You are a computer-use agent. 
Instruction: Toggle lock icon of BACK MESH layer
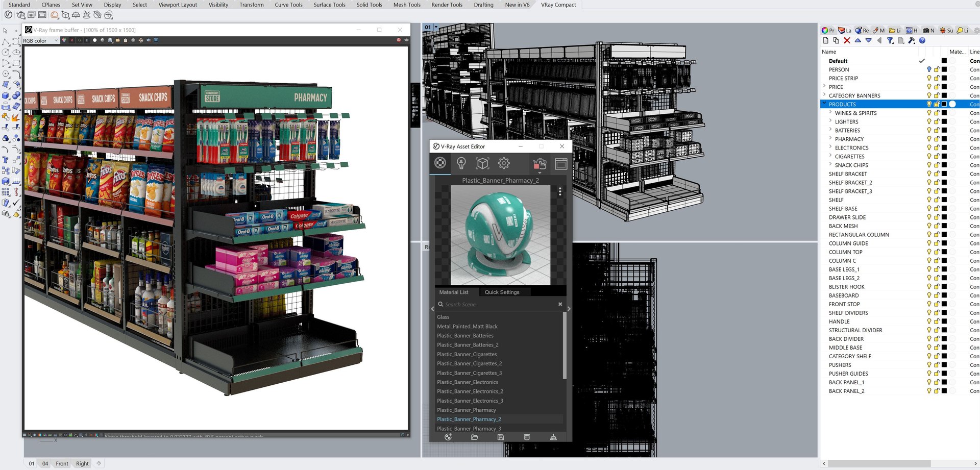click(937, 226)
